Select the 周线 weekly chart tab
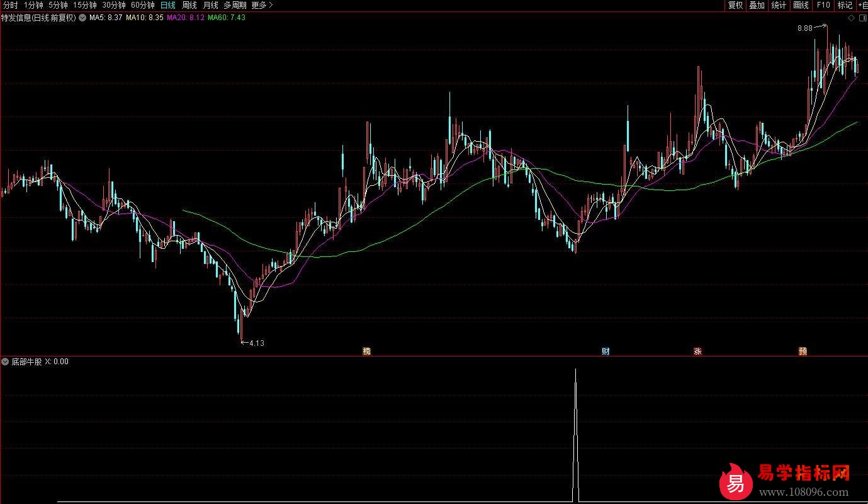868x504 pixels. [x=189, y=5]
